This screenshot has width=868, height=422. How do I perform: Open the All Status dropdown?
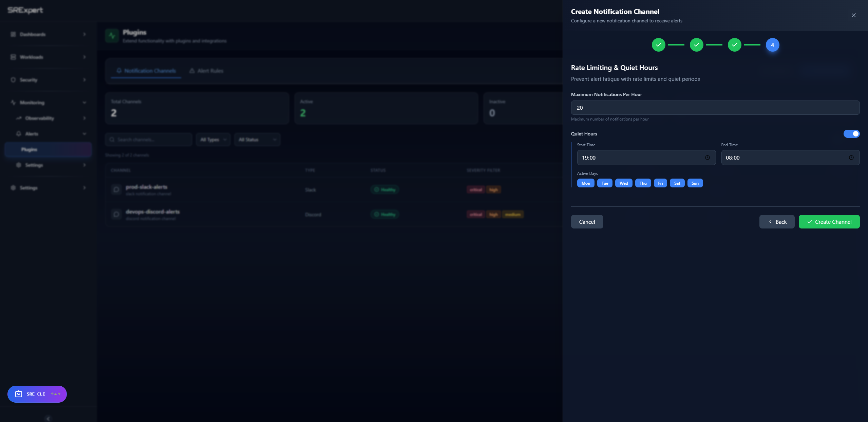pos(257,139)
